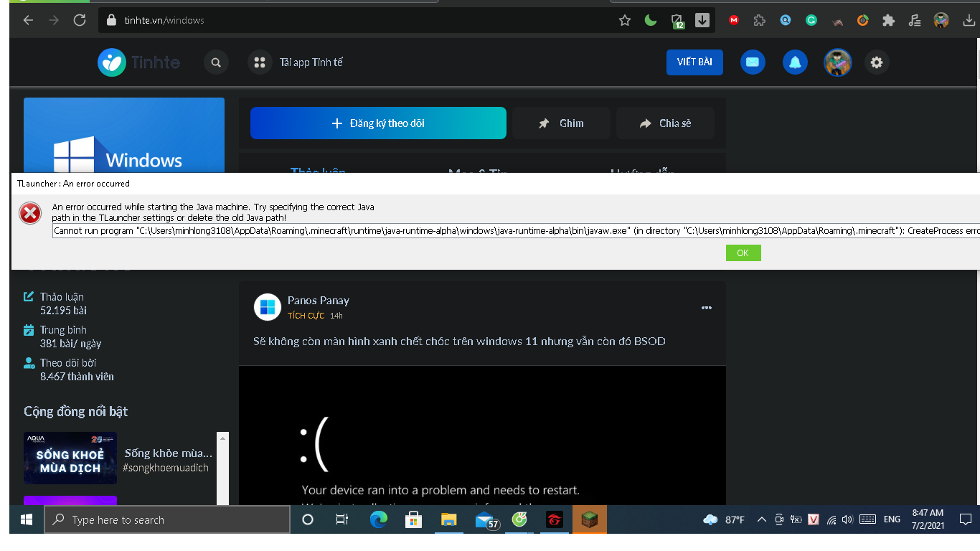Click the user avatar in header
The image size is (980, 551).
[837, 62]
